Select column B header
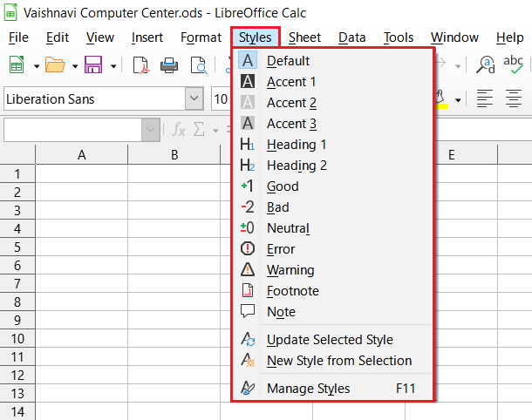532x420 pixels. (174, 155)
